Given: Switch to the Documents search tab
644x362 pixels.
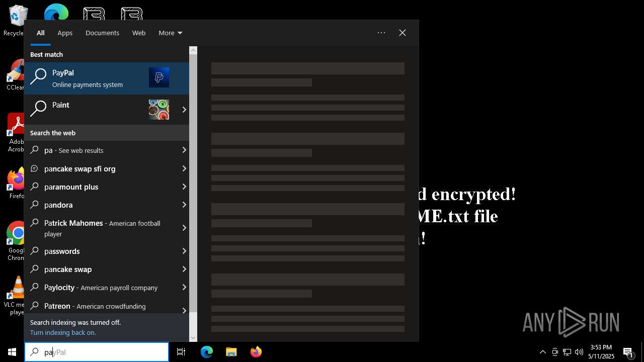Looking at the screenshot, I should 102,33.
